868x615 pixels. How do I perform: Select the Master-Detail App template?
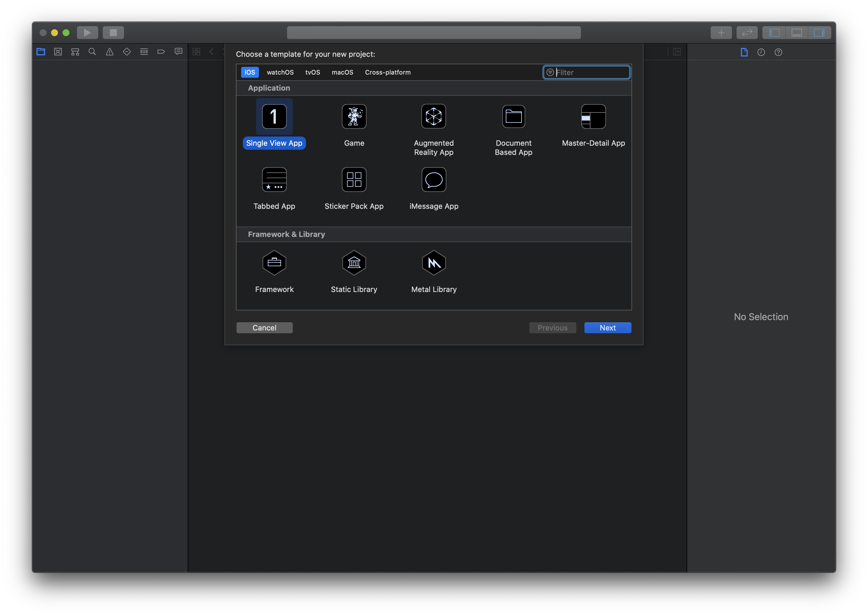pos(593,117)
